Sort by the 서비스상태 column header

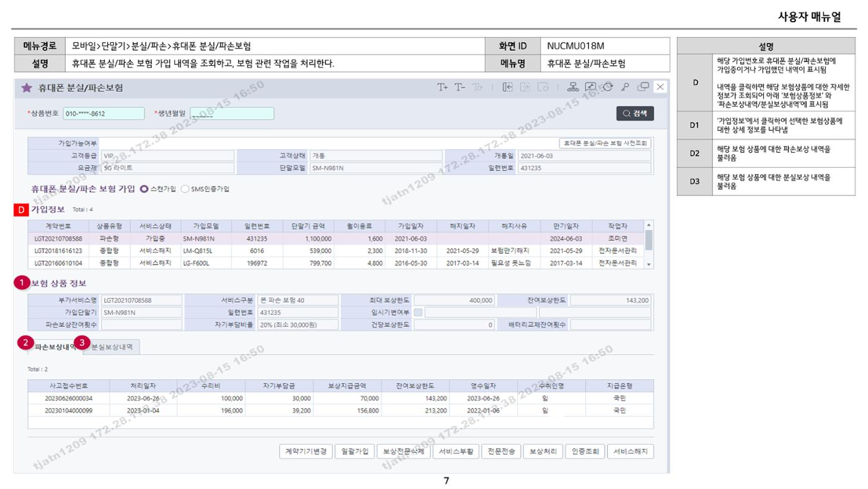[x=154, y=226]
